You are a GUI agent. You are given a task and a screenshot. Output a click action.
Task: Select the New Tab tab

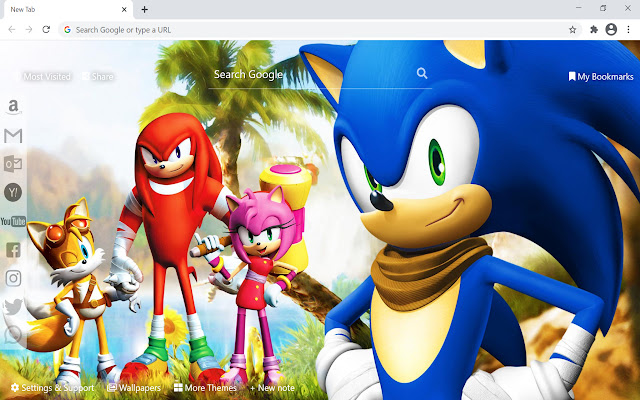69,10
